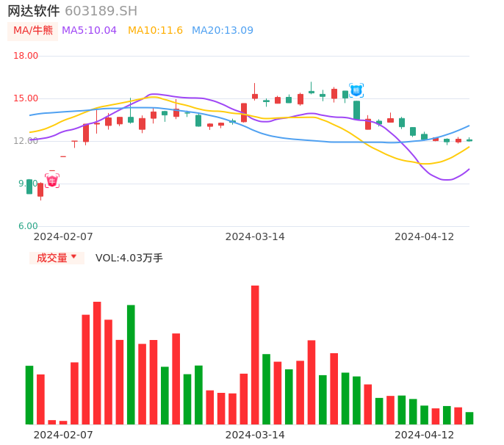
Task: Click the 2024-03-14 date under price chart
Action: tap(255, 236)
